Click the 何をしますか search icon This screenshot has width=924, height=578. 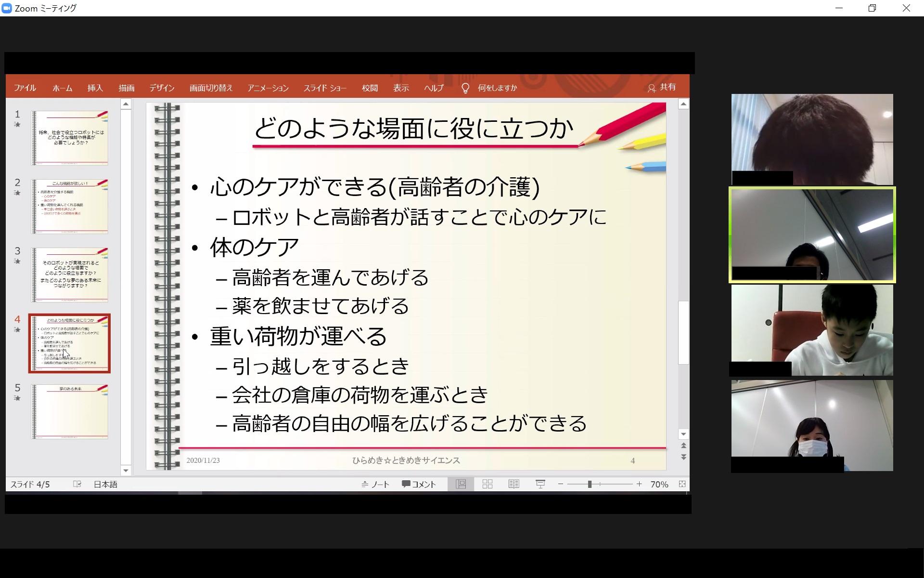(464, 89)
